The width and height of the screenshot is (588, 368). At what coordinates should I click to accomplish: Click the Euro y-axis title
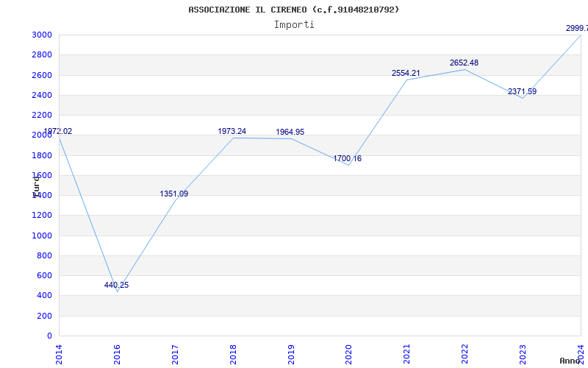click(x=36, y=186)
